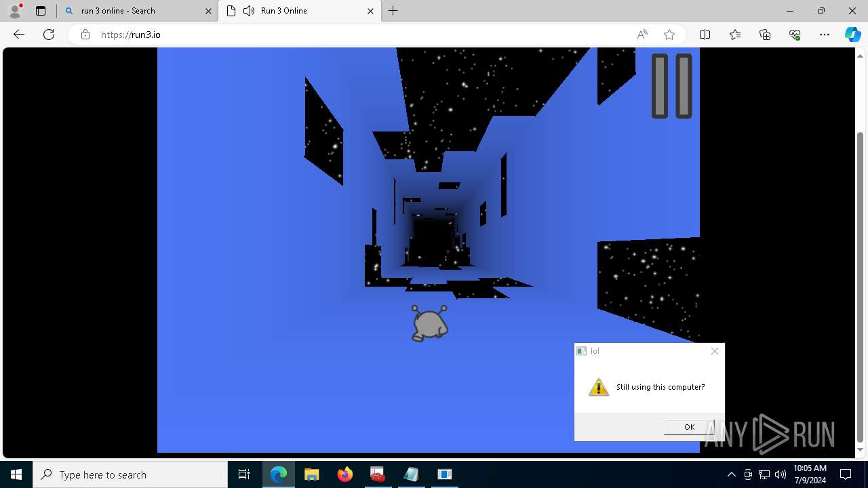
Task: Open the lol window taskbar icon
Action: coord(444,474)
